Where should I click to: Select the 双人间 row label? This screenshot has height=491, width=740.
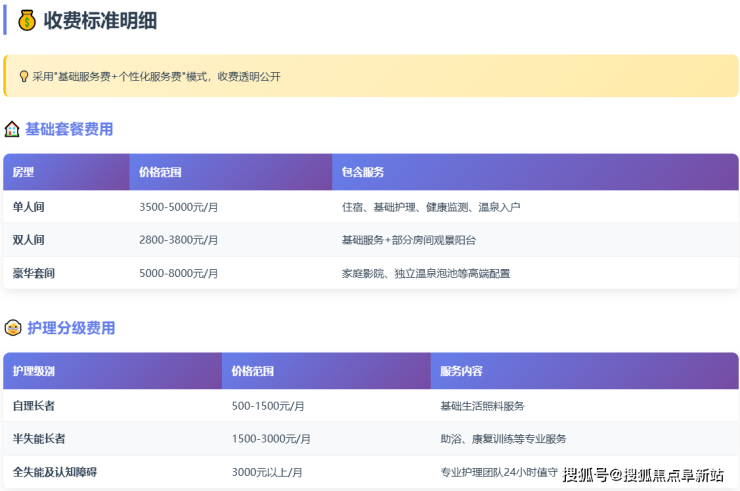28,240
